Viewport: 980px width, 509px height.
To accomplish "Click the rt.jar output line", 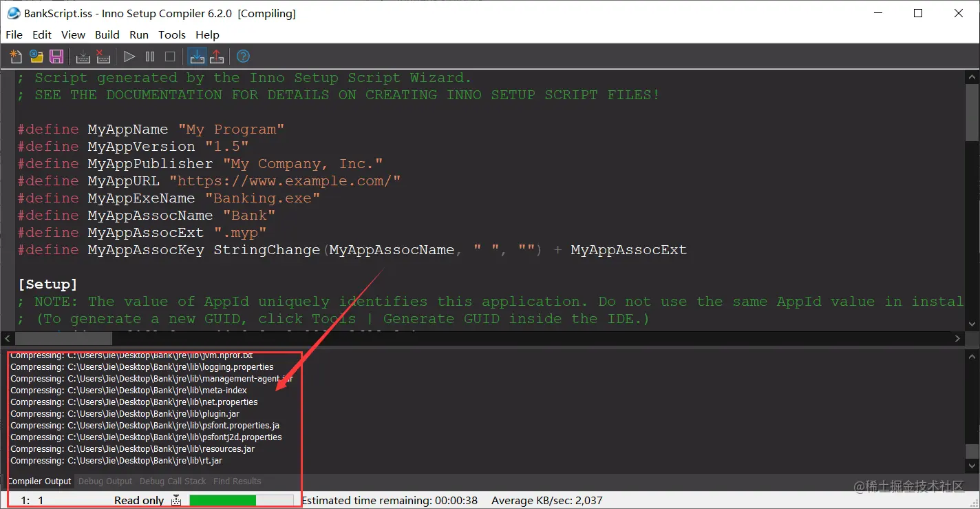I will click(x=116, y=461).
